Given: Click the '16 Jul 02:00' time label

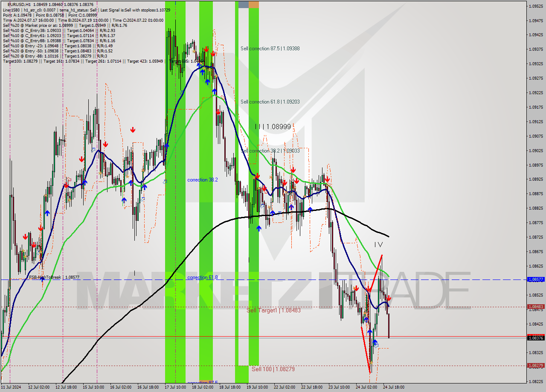Looking at the screenshot, I should pos(120,387).
